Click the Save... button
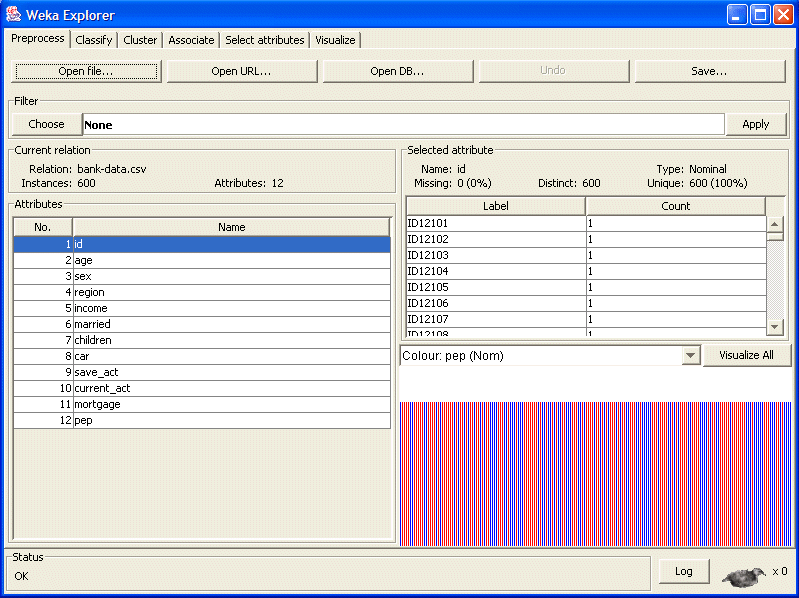 709,71
